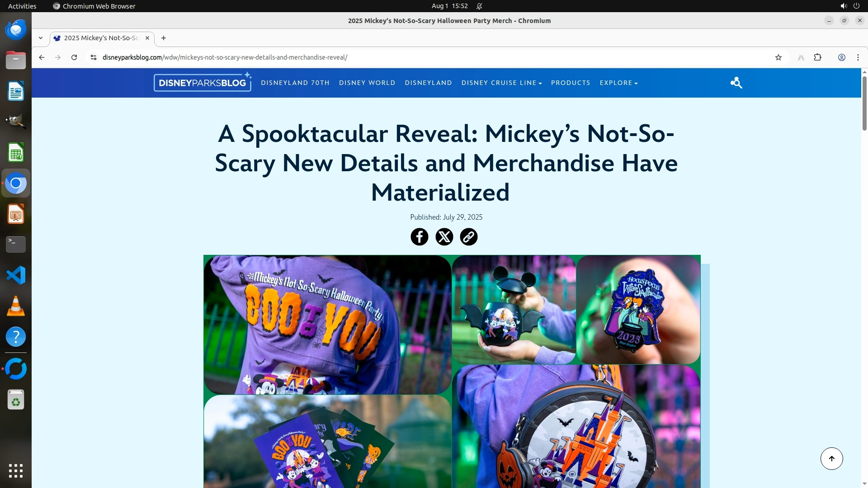Open the Chromium profile icon
Viewport: 868px width, 488px height.
pos(841,57)
